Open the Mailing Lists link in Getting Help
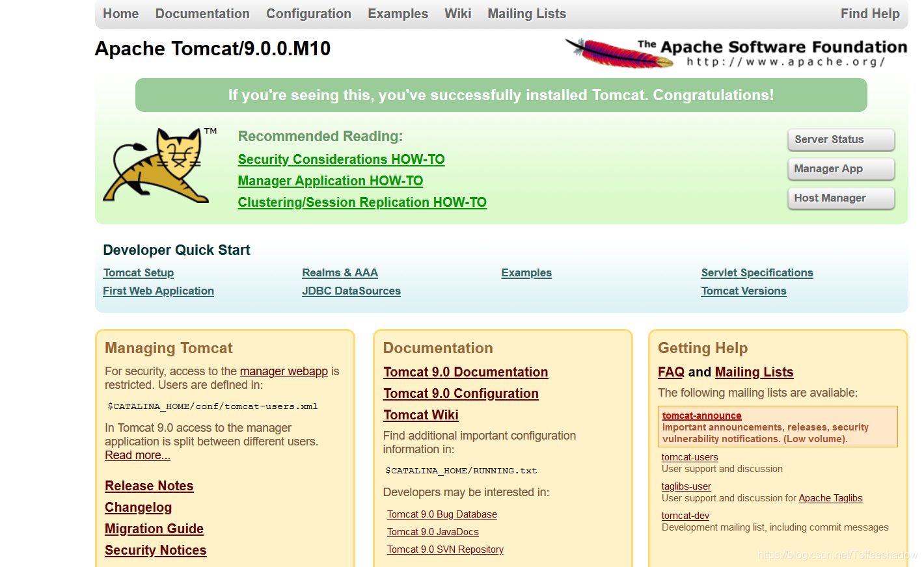The image size is (924, 567). point(754,372)
